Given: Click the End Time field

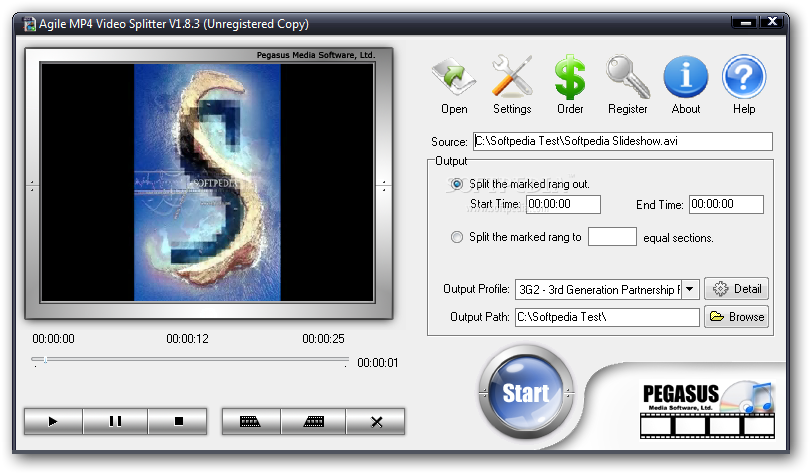Looking at the screenshot, I should [x=726, y=204].
